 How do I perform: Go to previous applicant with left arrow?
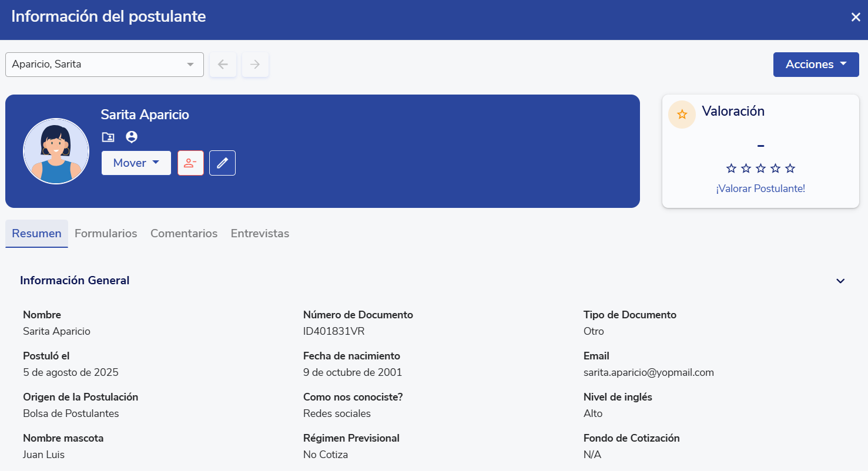[x=223, y=65]
